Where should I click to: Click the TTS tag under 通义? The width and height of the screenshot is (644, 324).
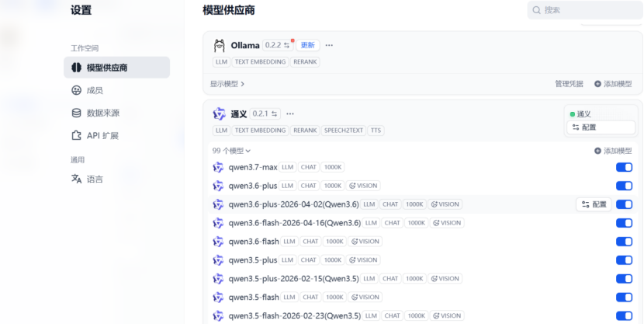pyautogui.click(x=376, y=131)
